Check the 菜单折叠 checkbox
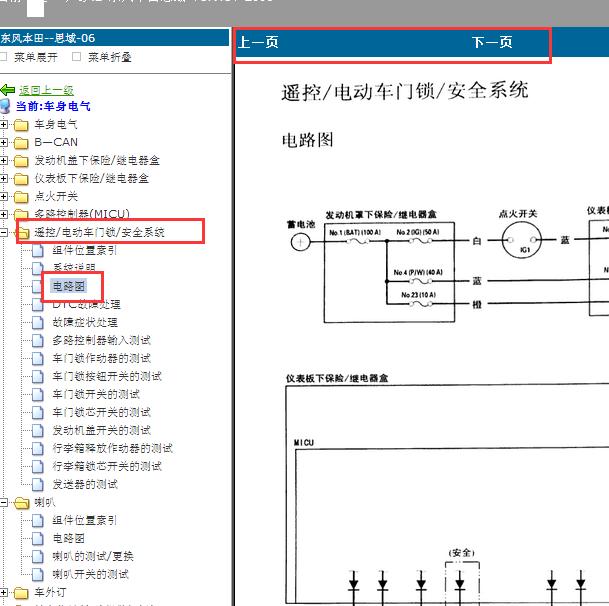Viewport: 609px width, 606px height. tap(77, 57)
